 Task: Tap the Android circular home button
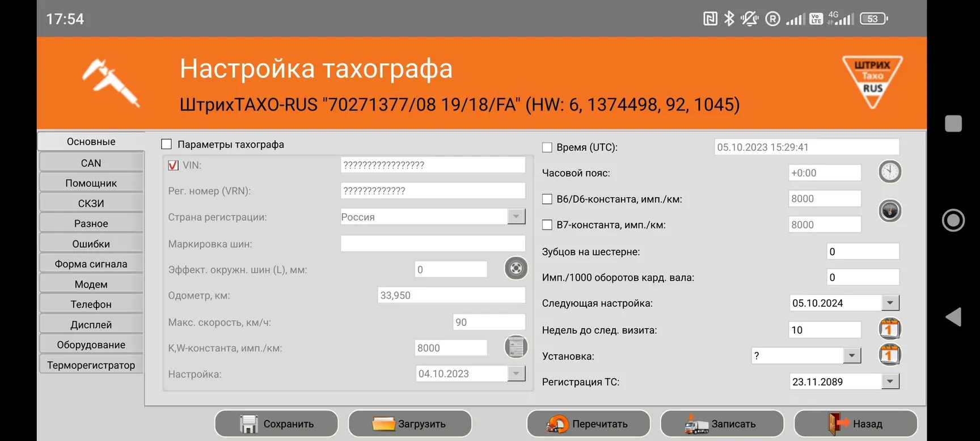pyautogui.click(x=953, y=220)
